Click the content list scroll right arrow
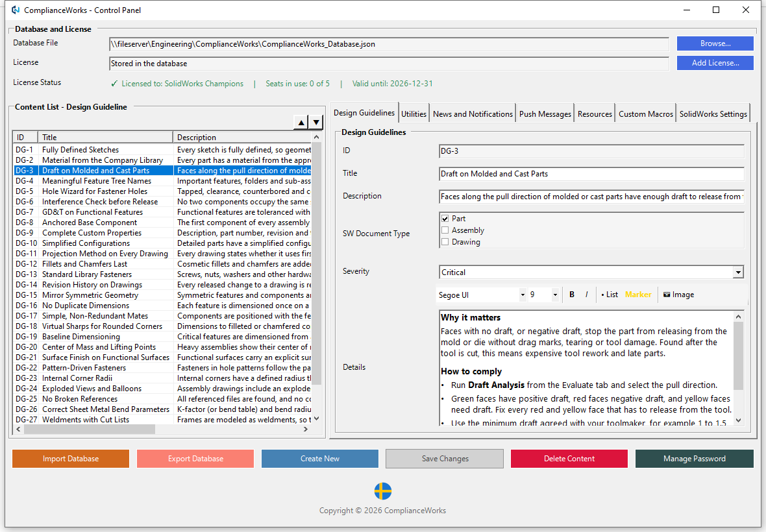766x532 pixels. tap(306, 429)
